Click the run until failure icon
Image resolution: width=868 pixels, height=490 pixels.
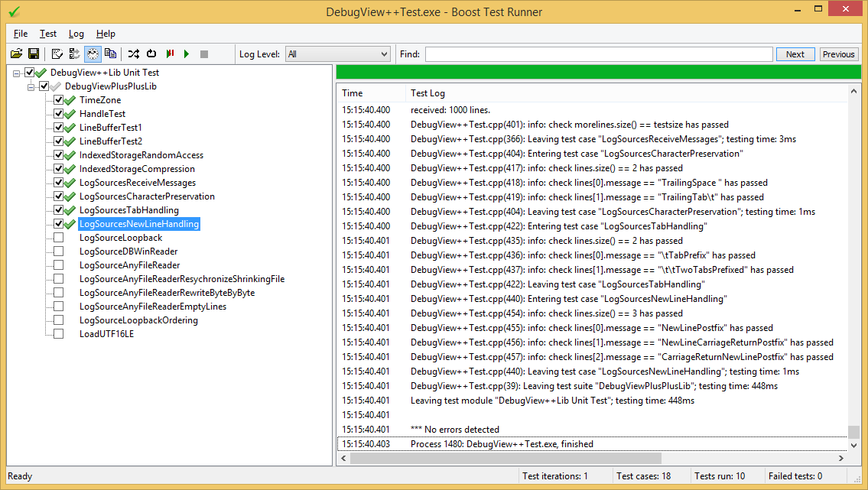170,54
